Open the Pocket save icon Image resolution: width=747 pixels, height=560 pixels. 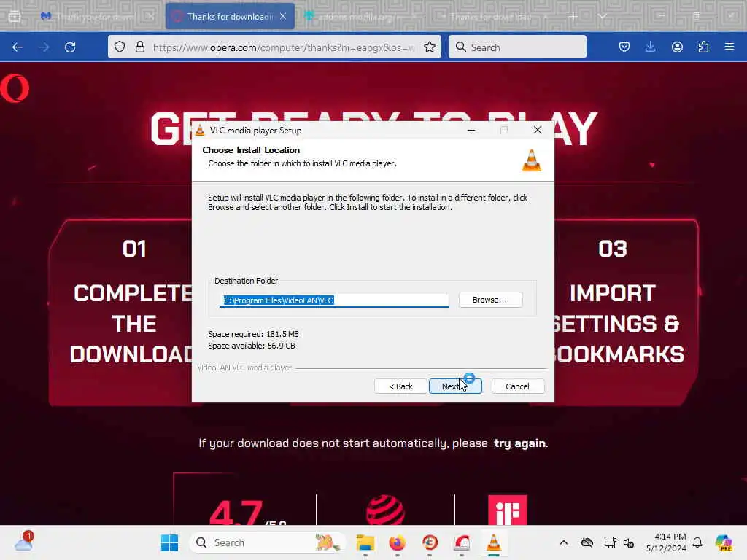(x=624, y=47)
